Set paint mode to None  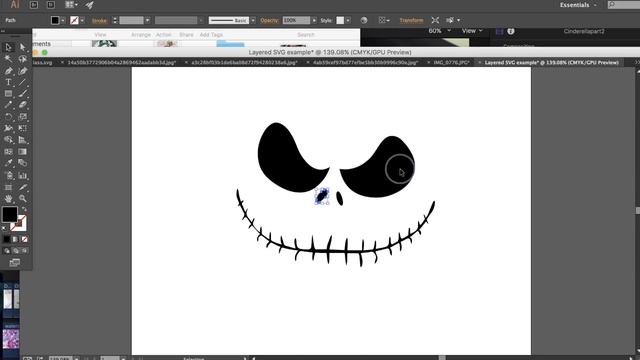24,239
